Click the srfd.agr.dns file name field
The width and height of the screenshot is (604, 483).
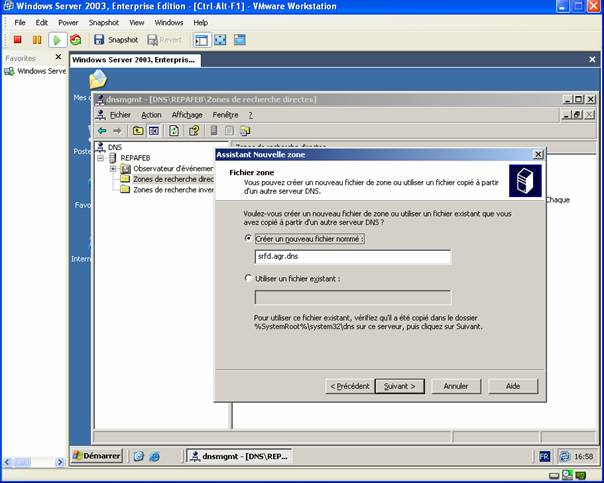[352, 257]
